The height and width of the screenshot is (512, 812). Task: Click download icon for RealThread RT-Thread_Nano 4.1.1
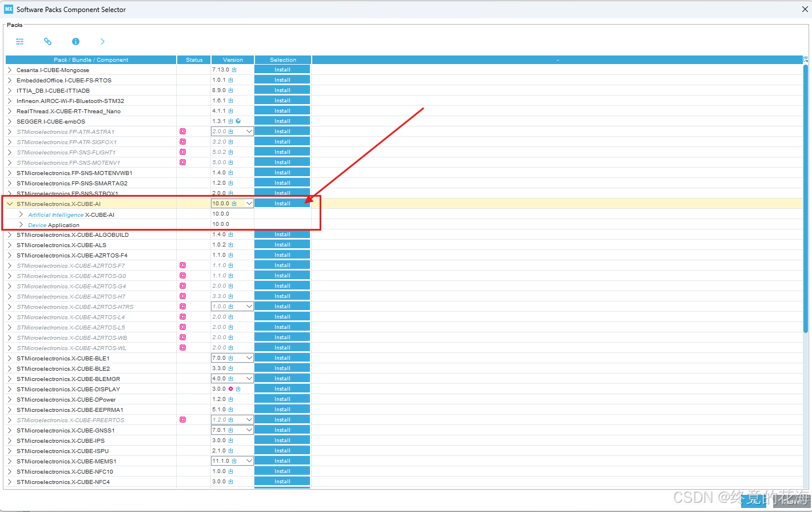[x=231, y=111]
